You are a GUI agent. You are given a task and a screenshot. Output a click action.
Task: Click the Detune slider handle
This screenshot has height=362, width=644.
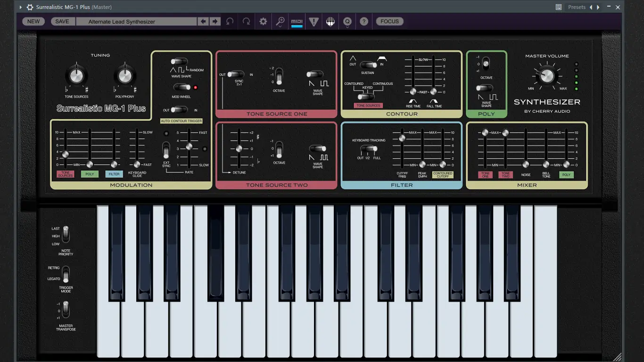point(239,148)
